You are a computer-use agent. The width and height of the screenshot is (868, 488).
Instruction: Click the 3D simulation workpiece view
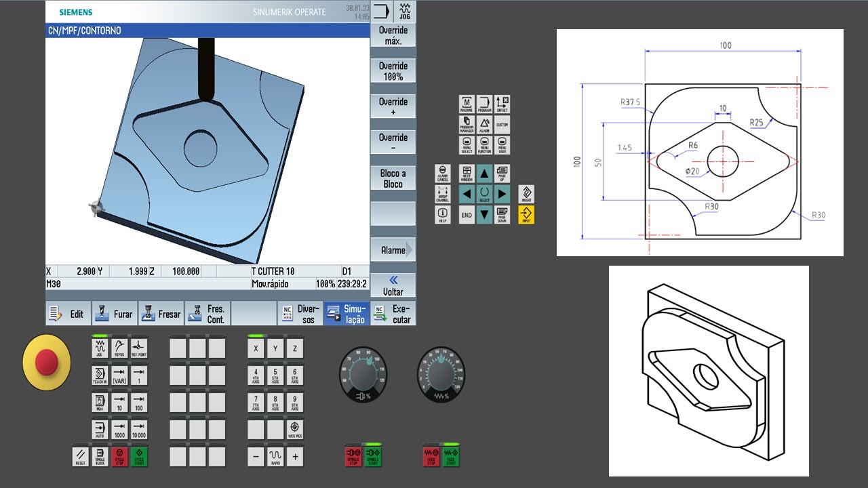[x=208, y=151]
